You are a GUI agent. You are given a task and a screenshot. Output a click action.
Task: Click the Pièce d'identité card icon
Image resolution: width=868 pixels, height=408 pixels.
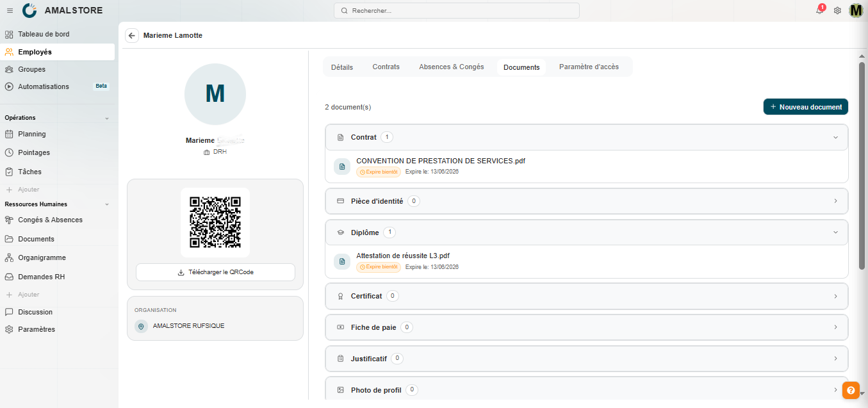point(341,201)
